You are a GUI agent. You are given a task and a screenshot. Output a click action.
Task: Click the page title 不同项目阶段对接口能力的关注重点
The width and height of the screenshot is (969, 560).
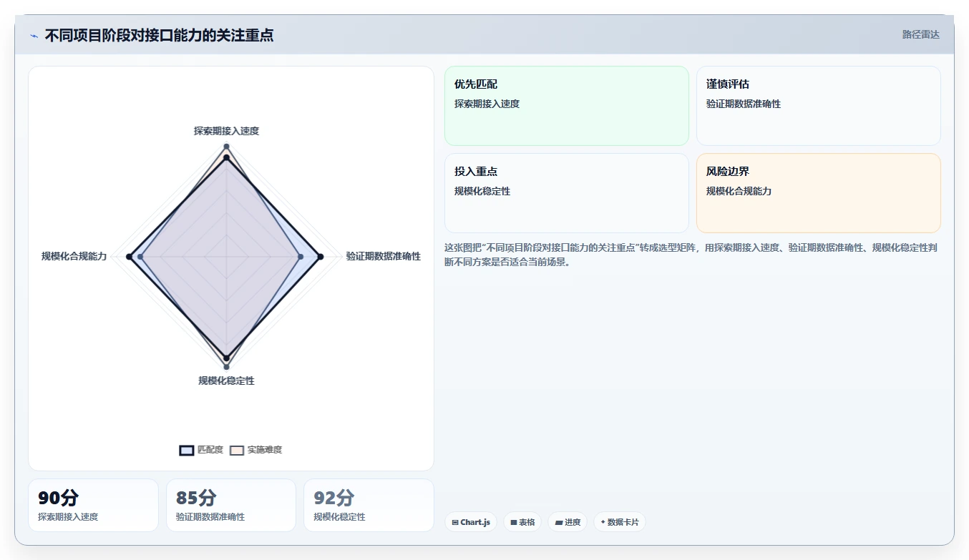[x=159, y=35]
